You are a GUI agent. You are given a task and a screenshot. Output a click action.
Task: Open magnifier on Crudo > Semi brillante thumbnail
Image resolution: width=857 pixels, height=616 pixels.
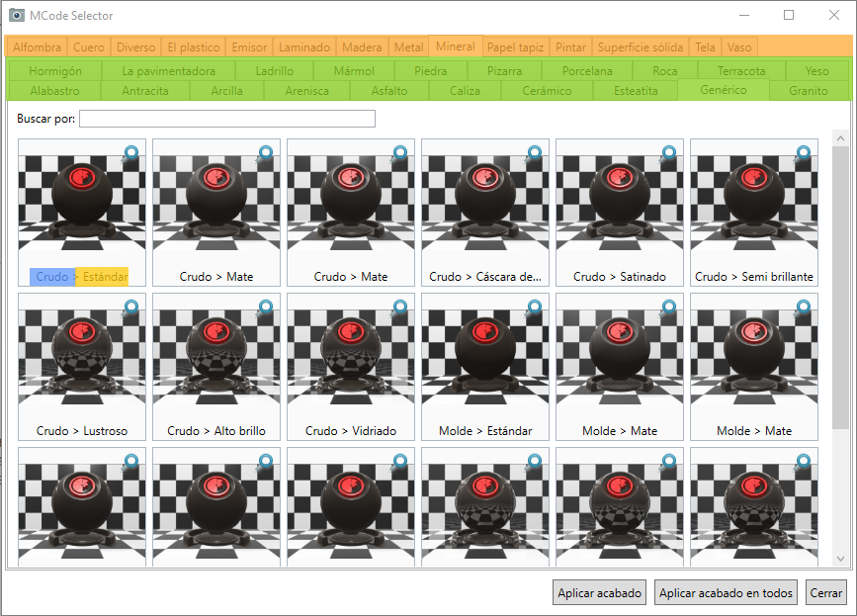tap(803, 153)
